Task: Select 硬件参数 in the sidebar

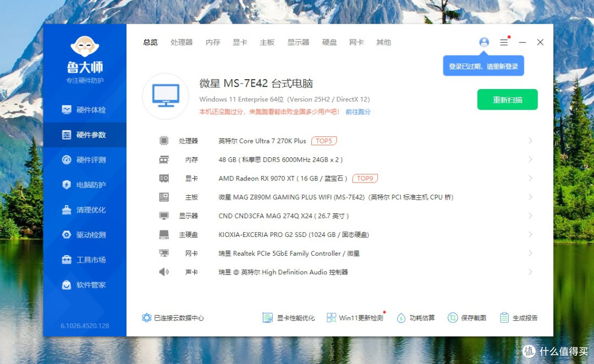Action: pyautogui.click(x=84, y=135)
